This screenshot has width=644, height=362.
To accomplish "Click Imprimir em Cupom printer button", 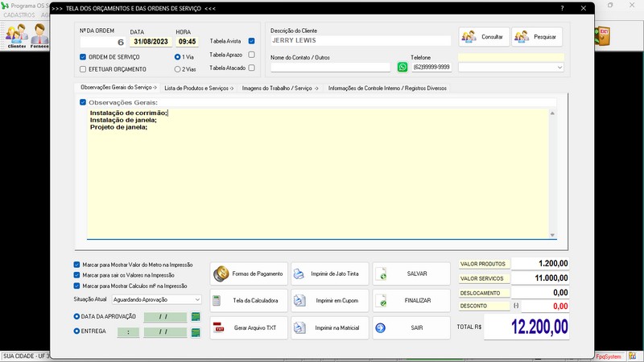I will 330,301.
